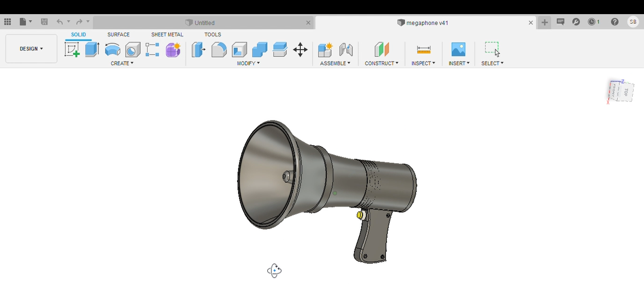Image resolution: width=644 pixels, height=297 pixels.
Task: Expand the ASSEMBLE menu
Action: tap(335, 63)
